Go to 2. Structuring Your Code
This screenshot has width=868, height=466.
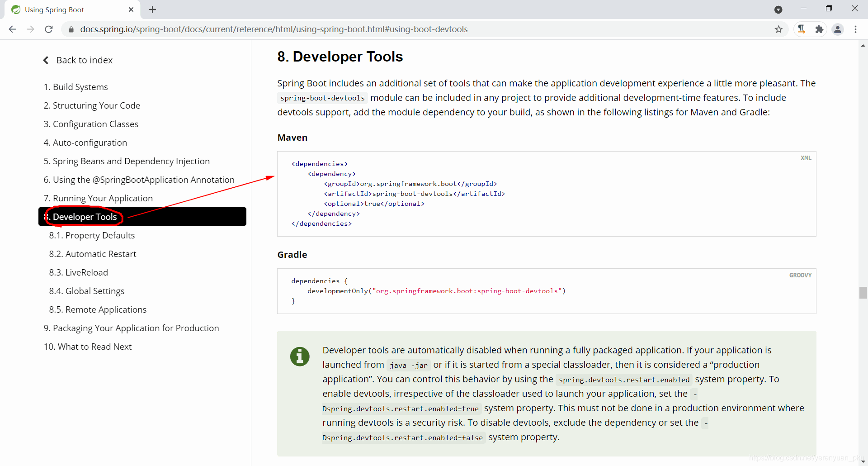click(92, 105)
